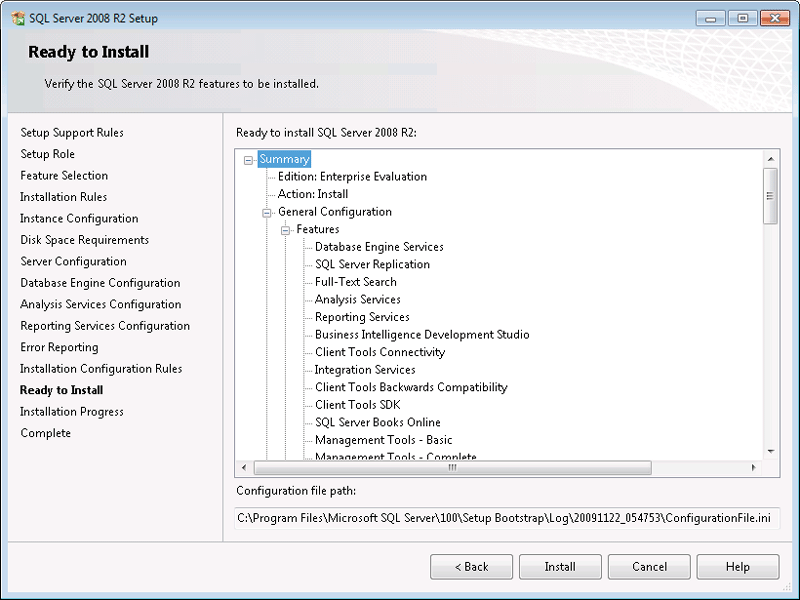This screenshot has width=800, height=600.
Task: Go back with the Back button
Action: click(471, 567)
